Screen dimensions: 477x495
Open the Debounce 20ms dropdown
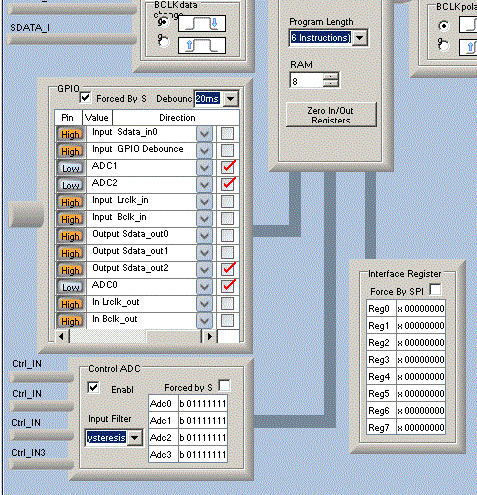(231, 99)
